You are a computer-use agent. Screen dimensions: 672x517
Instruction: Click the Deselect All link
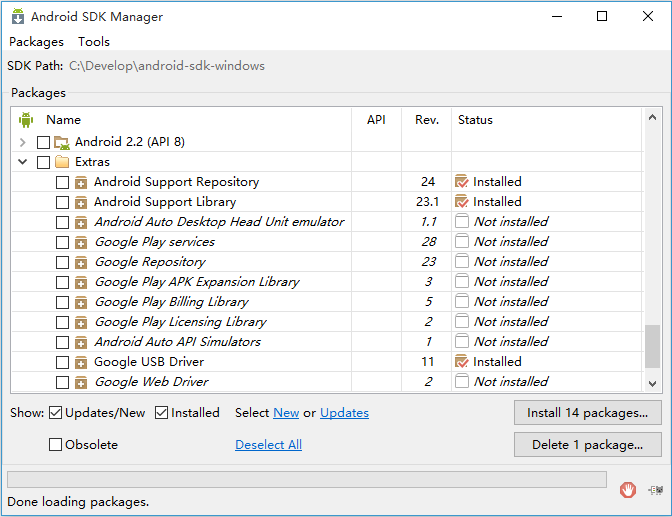pos(269,445)
